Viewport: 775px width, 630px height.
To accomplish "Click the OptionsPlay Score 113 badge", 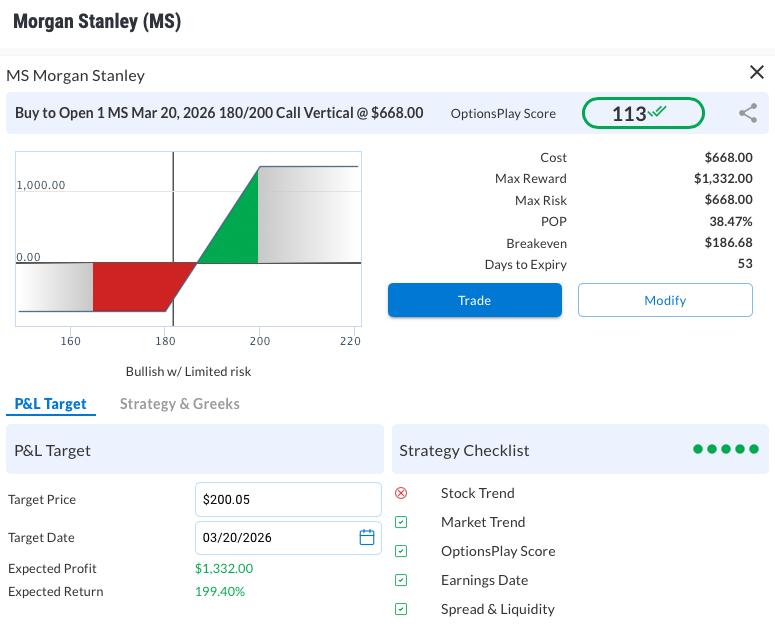I will [x=643, y=113].
